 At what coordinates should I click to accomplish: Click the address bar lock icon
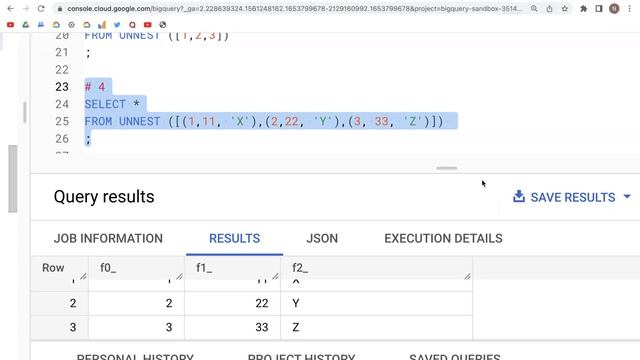click(60, 9)
